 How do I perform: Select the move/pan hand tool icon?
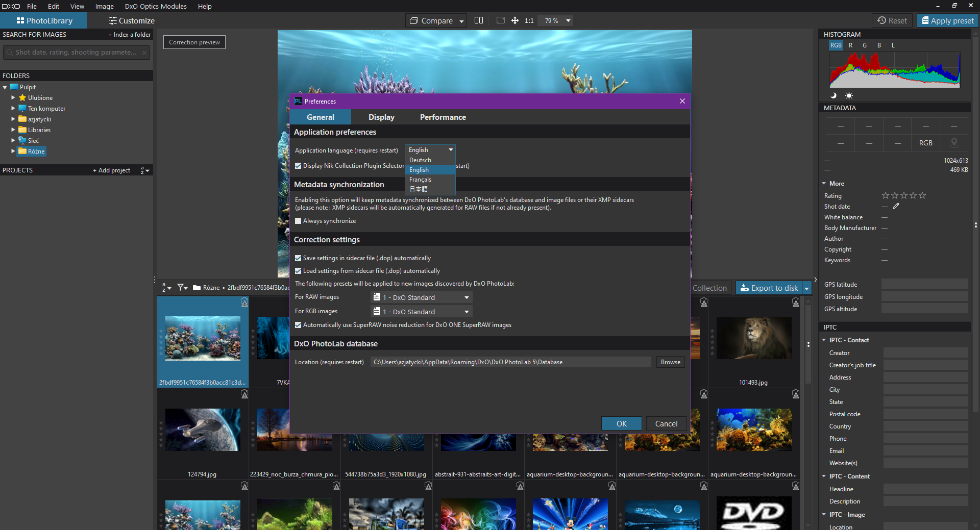[515, 20]
